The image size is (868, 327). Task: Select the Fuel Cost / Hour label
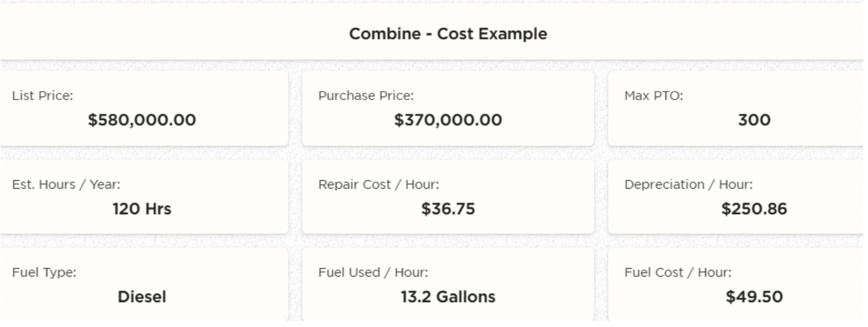(678, 272)
